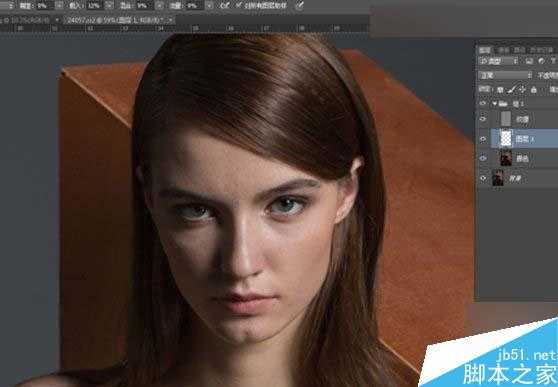Image resolution: width=558 pixels, height=387 pixels.
Task: Open the Wet (潮湿) value slider dropdown
Action: pos(59,5)
